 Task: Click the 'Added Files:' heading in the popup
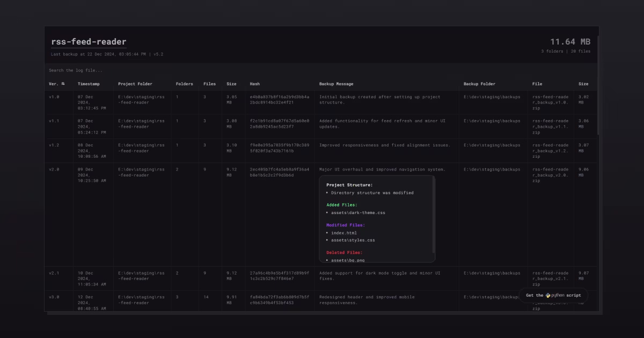coord(341,205)
